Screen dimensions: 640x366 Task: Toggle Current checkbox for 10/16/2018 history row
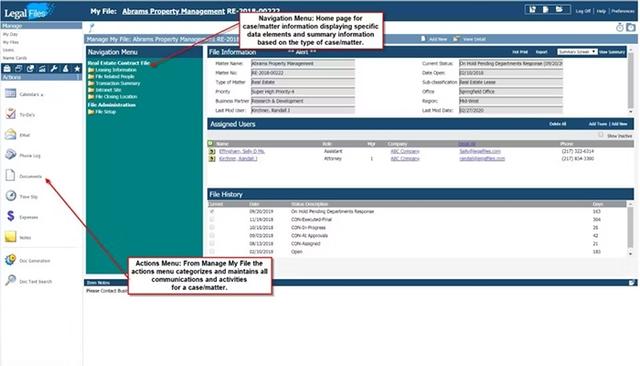point(212,227)
